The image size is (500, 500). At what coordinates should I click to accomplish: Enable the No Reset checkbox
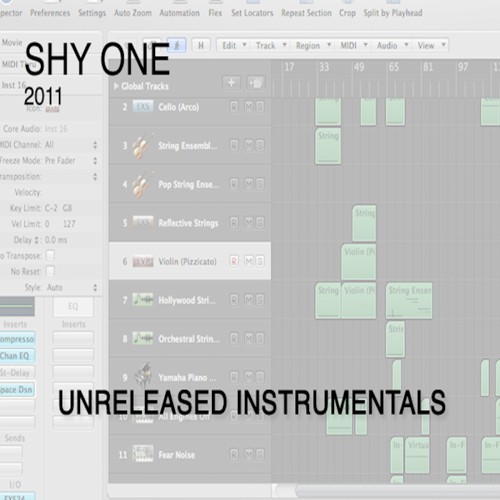[50, 271]
